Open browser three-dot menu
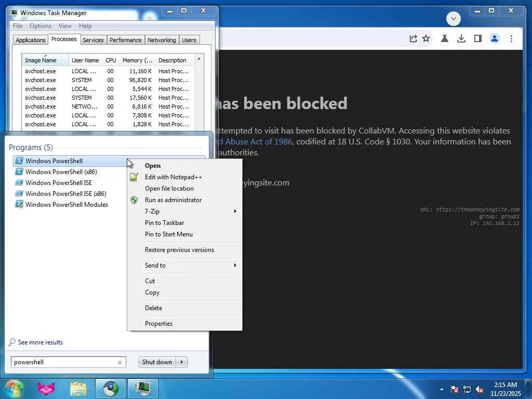 pyautogui.click(x=511, y=38)
